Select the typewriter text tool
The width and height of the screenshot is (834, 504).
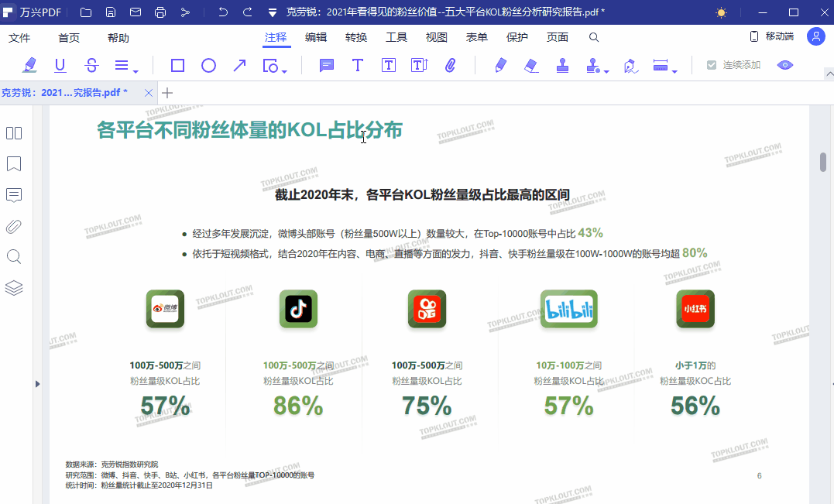click(358, 65)
